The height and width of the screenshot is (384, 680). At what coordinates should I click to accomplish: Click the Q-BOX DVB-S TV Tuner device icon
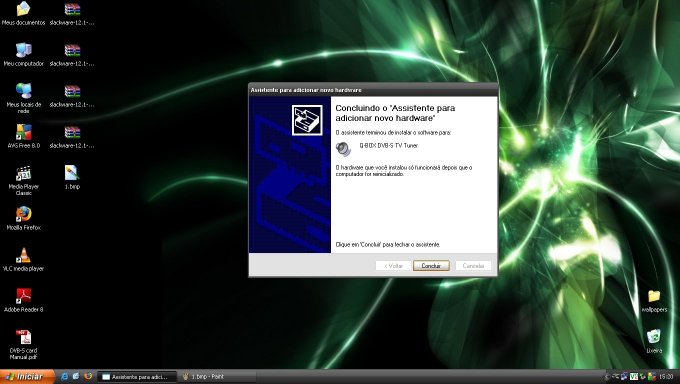[343, 149]
